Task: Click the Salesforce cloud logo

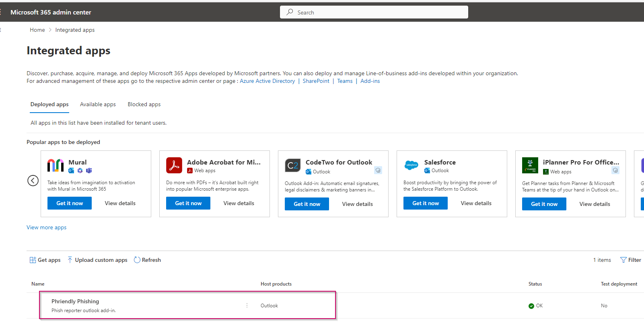Action: tap(412, 165)
